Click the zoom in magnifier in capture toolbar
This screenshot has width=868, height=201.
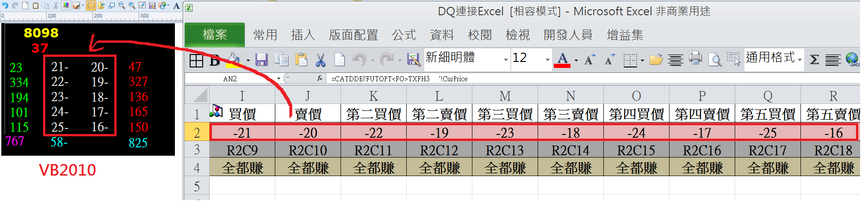click(132, 6)
